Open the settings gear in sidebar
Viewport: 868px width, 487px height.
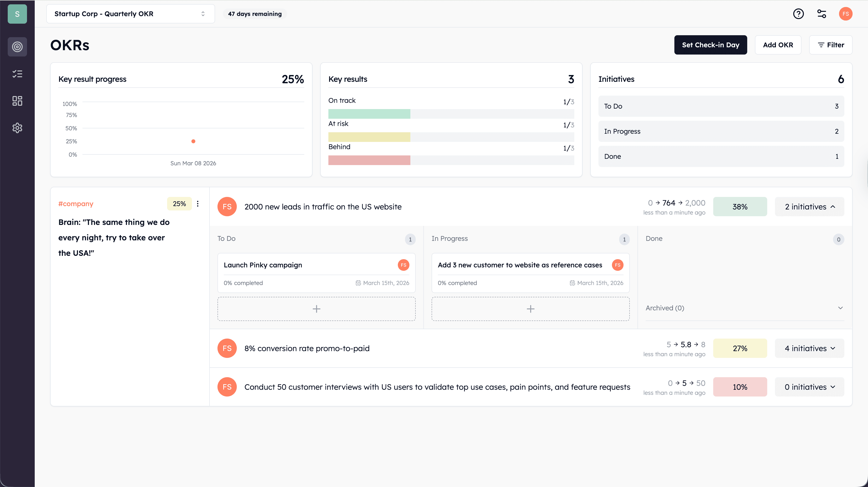(17, 128)
